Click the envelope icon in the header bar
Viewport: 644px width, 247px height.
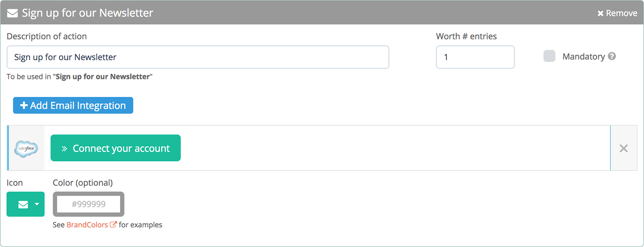(12, 13)
